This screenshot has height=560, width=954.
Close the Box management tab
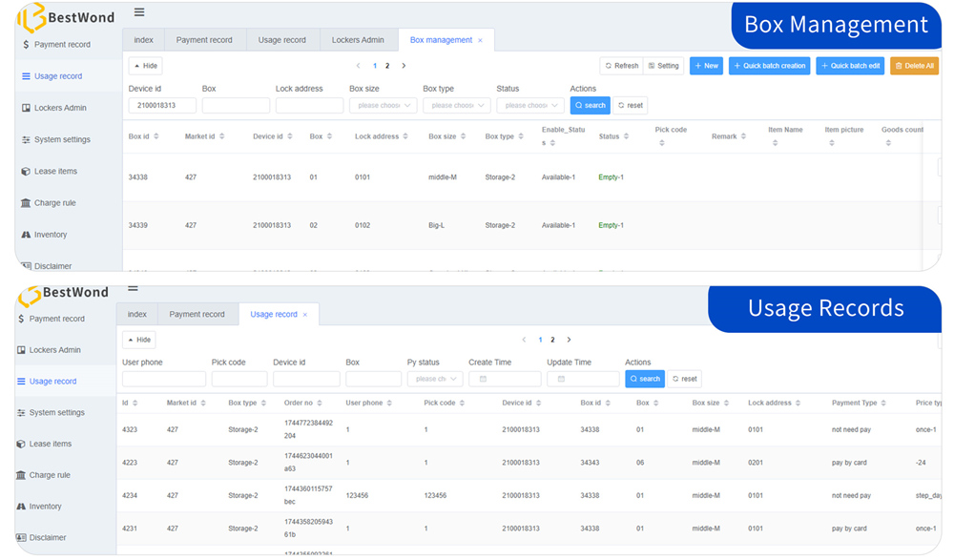[x=480, y=41]
